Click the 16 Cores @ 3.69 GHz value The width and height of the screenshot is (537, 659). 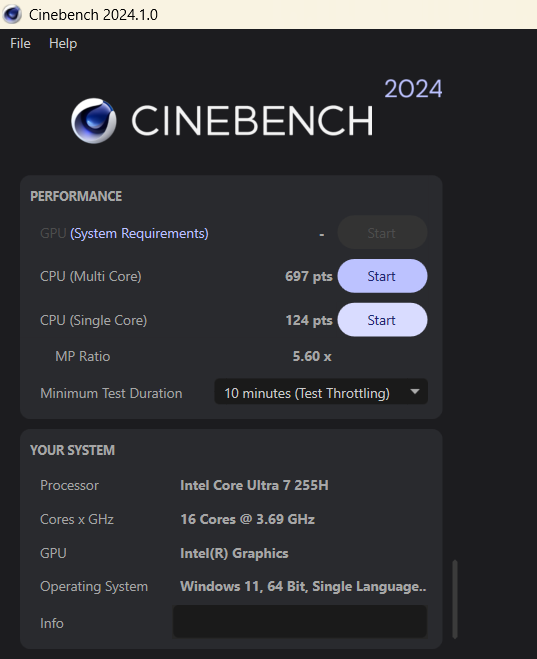[247, 519]
